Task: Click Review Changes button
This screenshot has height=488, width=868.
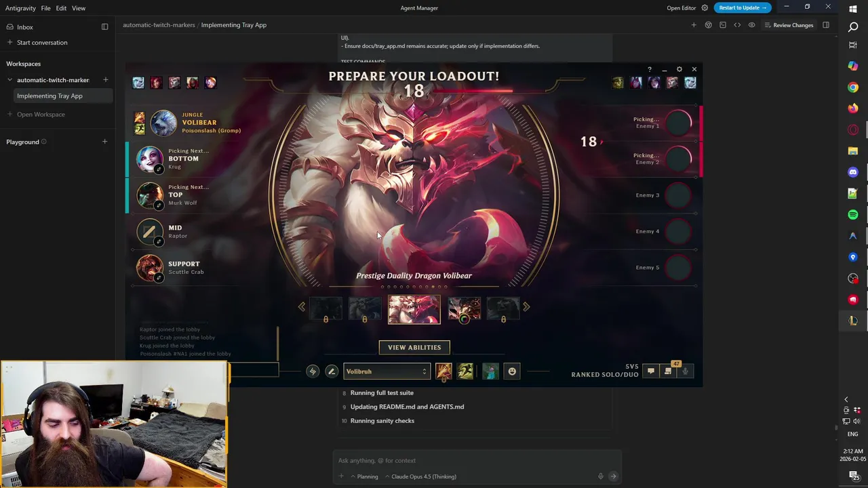Action: 789,25
